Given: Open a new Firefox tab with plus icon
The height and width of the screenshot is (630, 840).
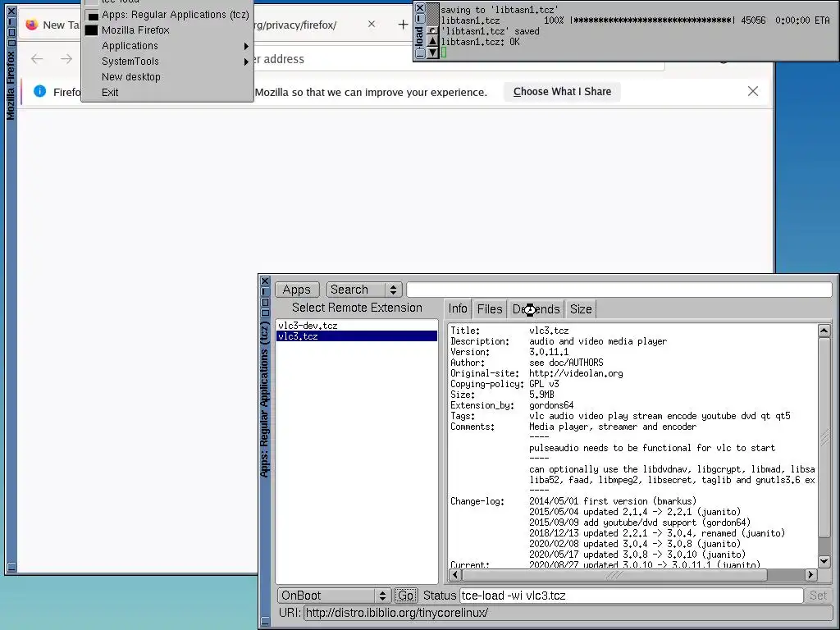Looking at the screenshot, I should pos(403,25).
